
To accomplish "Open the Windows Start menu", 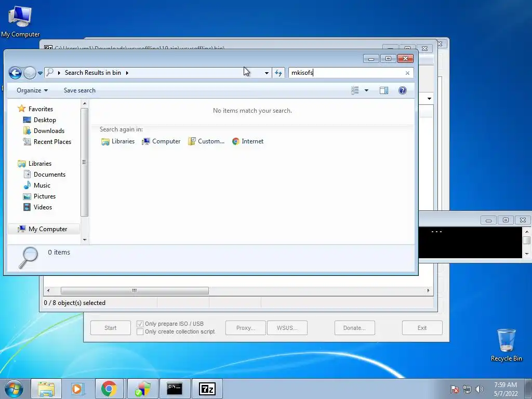I will [x=14, y=389].
